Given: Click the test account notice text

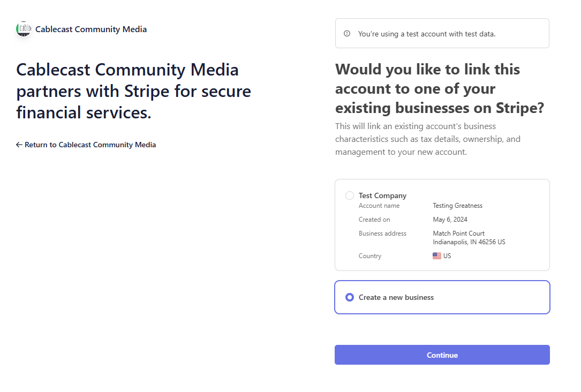Looking at the screenshot, I should [426, 34].
